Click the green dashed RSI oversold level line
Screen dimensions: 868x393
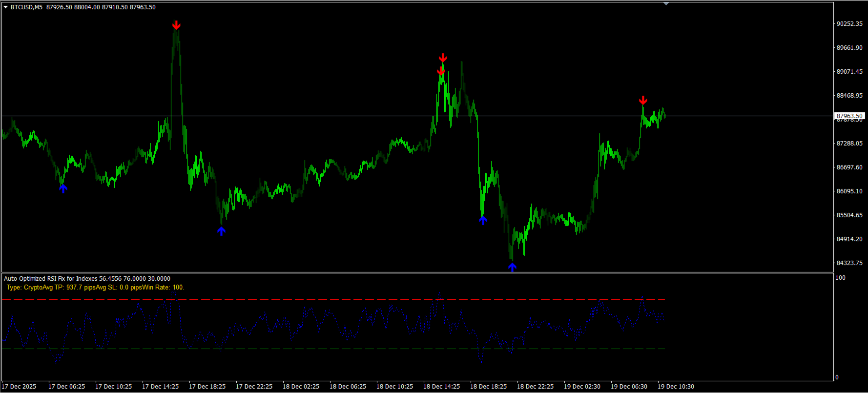pyautogui.click(x=333, y=349)
